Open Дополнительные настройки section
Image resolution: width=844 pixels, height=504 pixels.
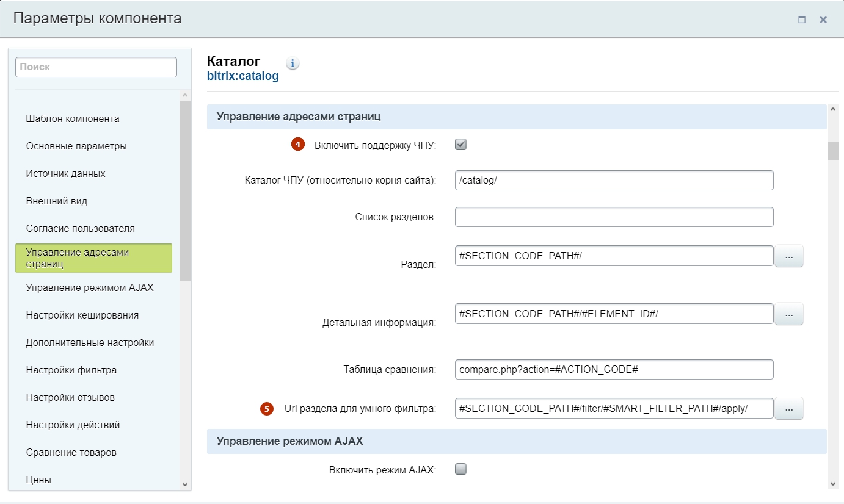tap(90, 343)
